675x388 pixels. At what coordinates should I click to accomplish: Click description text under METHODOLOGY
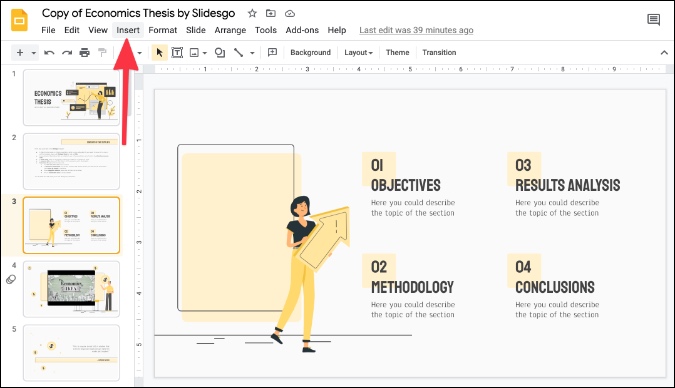tap(413, 310)
